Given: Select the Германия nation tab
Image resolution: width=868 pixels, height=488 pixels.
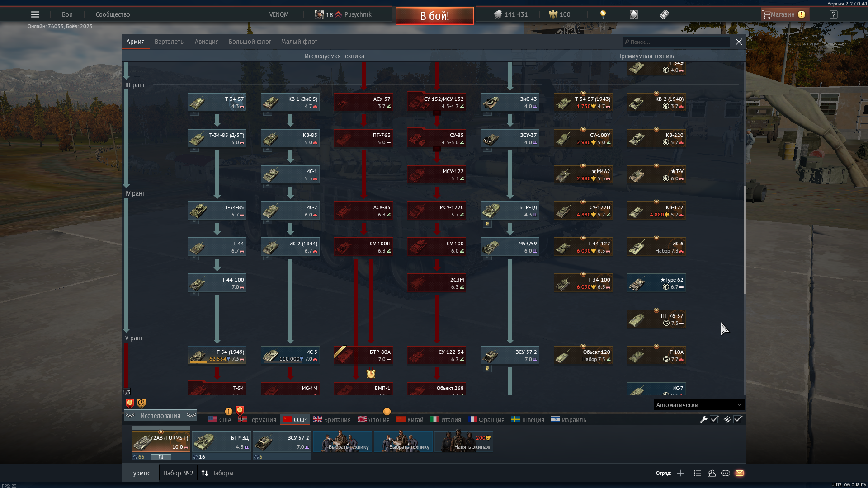Looking at the screenshot, I should pos(257,420).
